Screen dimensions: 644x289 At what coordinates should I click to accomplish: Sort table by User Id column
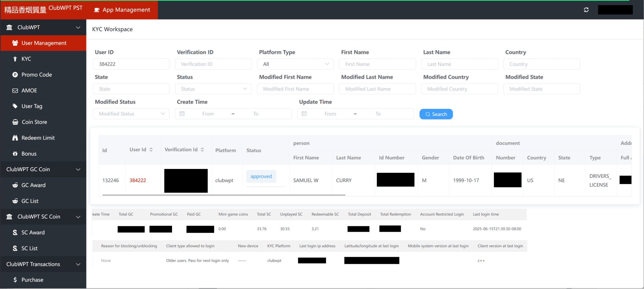151,150
